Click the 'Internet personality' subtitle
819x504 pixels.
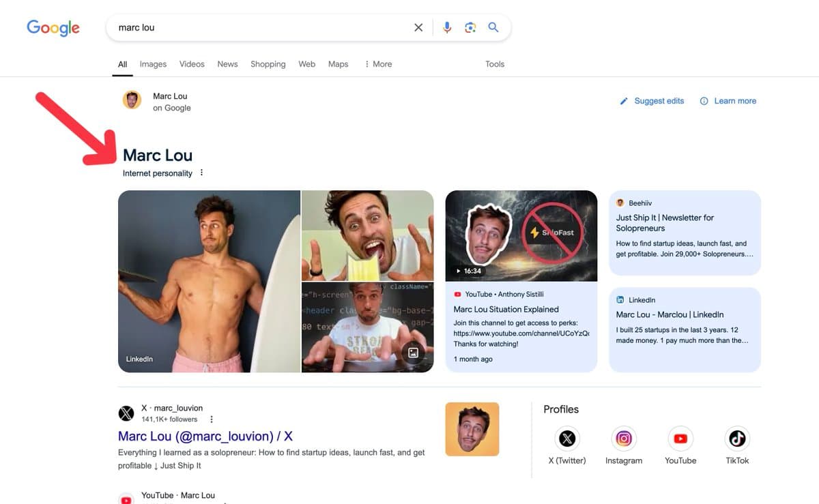[158, 173]
